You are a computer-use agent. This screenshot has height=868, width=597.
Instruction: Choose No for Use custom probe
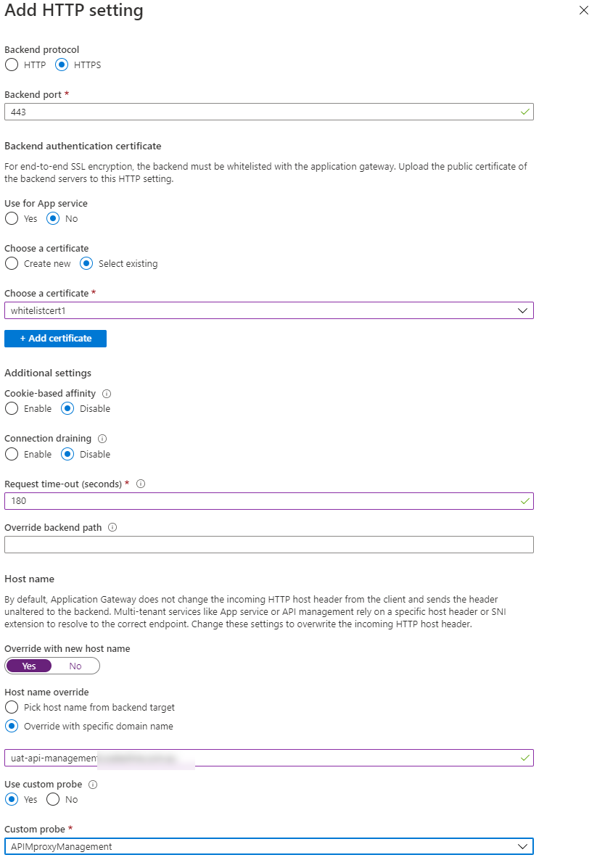[53, 800]
